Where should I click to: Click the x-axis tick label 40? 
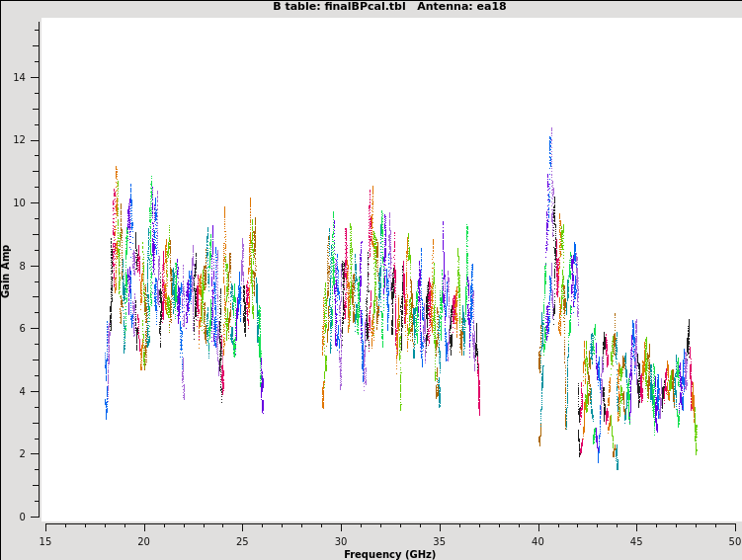(x=538, y=541)
